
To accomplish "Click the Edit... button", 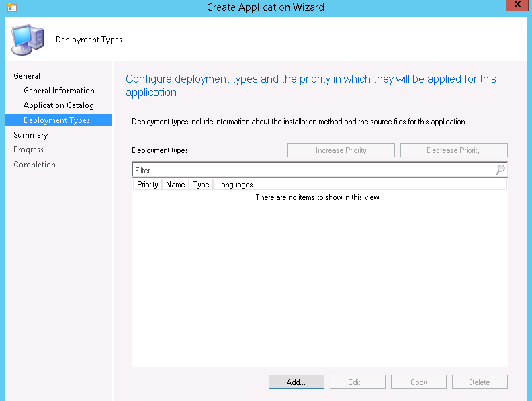I will [357, 382].
